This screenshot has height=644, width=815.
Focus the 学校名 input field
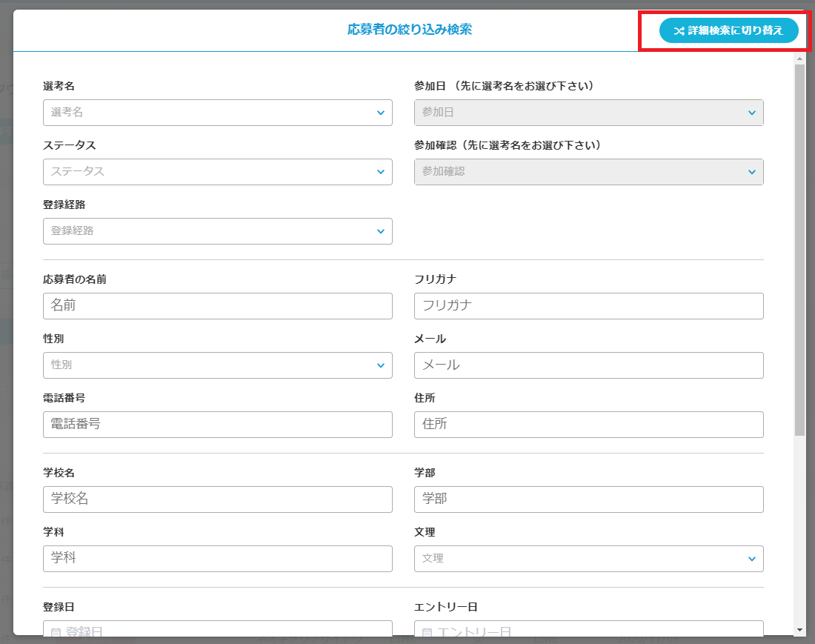(x=217, y=499)
